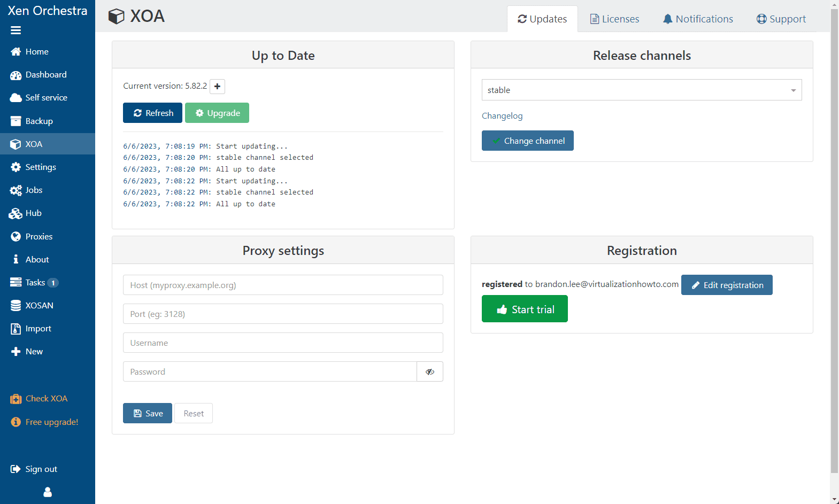This screenshot has width=839, height=504.
Task: Click the "Current version: 5.82.2" text
Action: [x=165, y=86]
